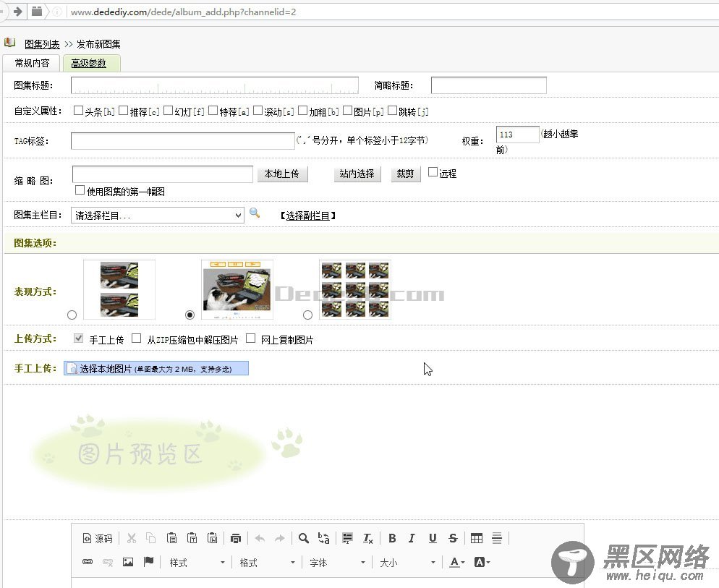Viewport: 719px width, 588px height.
Task: Focus the 图集标题 input field
Action: coord(215,85)
